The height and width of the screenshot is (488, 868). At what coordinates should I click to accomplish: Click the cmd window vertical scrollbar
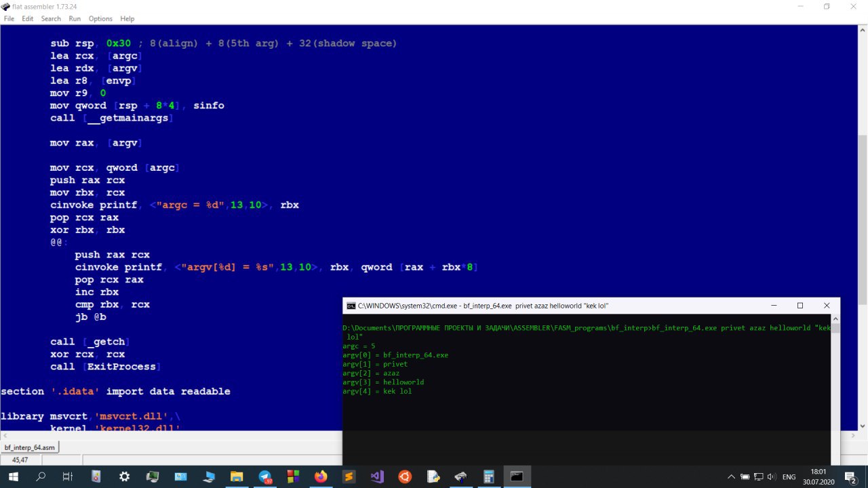[835, 388]
